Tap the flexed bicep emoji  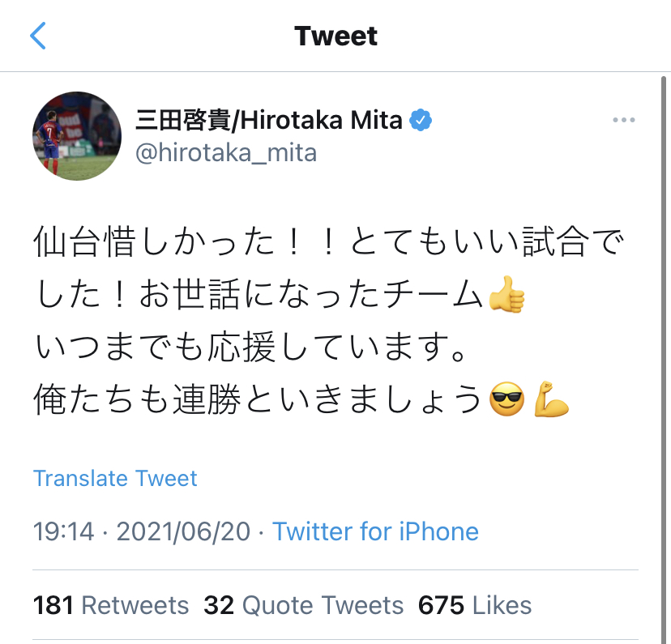tap(552, 400)
